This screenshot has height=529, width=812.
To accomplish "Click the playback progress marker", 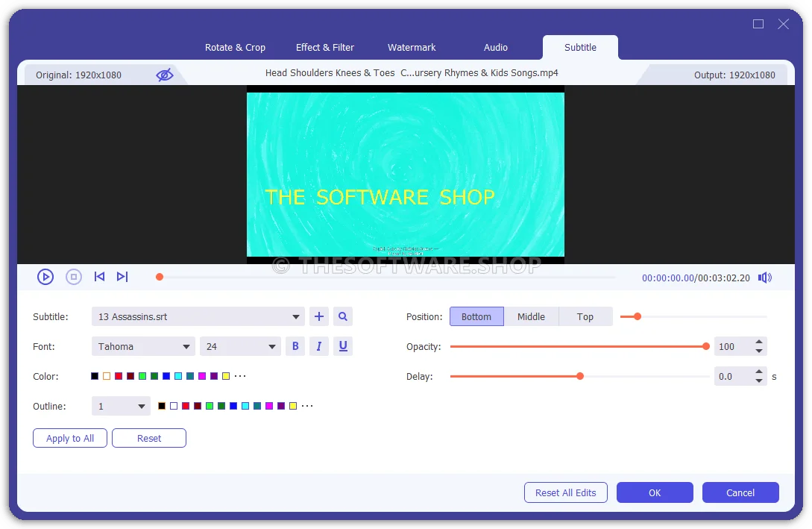I will coord(160,278).
